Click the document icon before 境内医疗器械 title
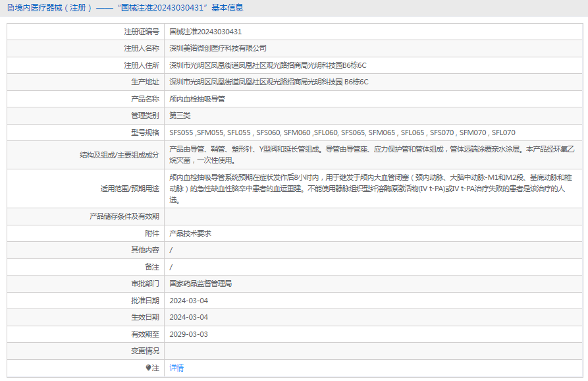 (x=11, y=7)
